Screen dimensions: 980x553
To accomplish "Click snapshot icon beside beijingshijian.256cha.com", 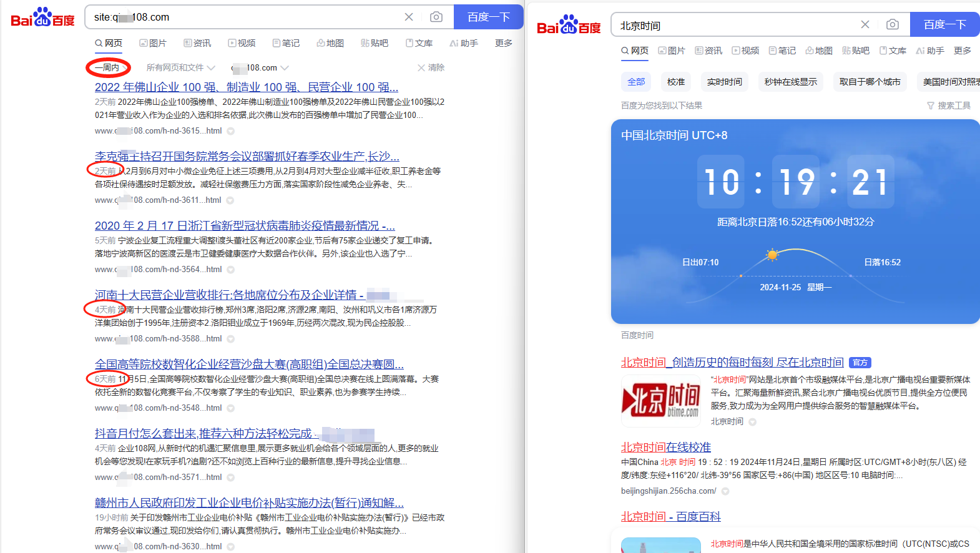I will pyautogui.click(x=725, y=491).
